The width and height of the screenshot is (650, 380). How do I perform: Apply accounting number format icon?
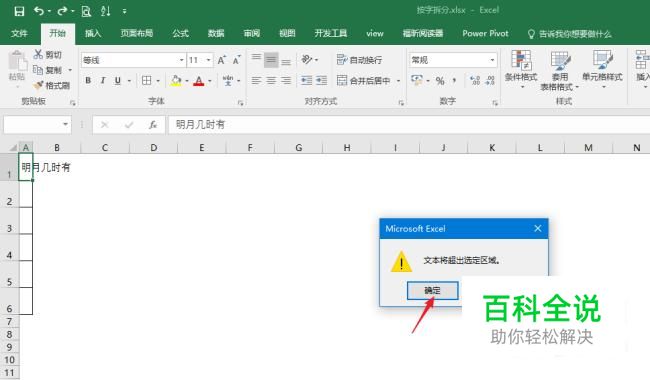click(417, 80)
